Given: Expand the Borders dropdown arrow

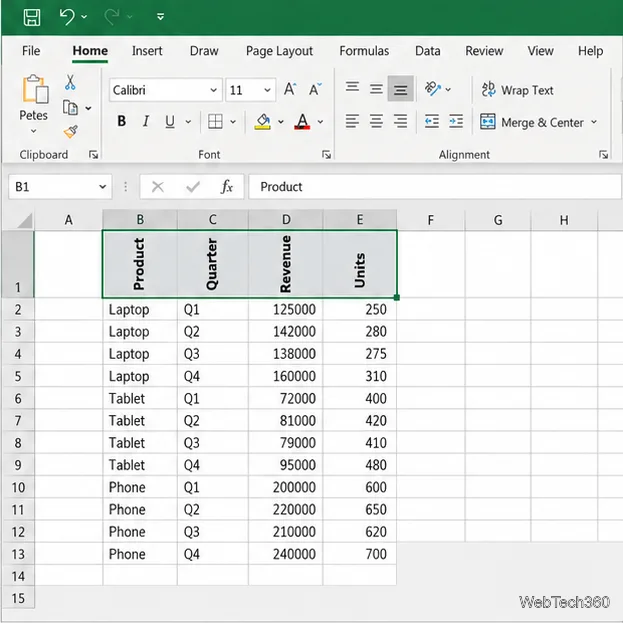Looking at the screenshot, I should [x=233, y=122].
